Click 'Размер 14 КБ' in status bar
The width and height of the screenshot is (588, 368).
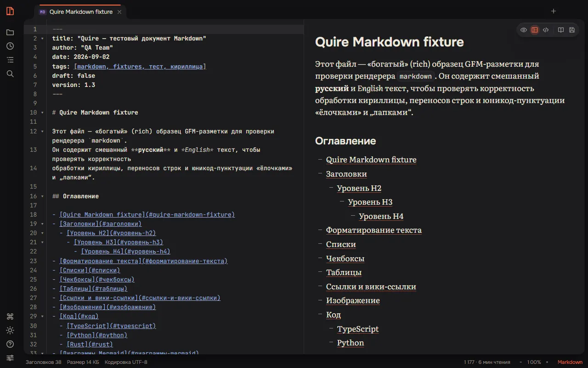point(83,362)
